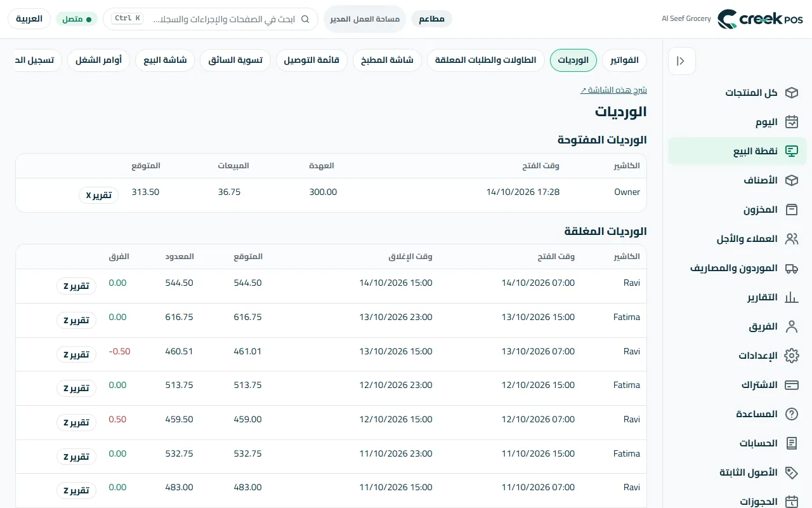Click the point of sale monitor icon
Viewport: 812px width, 508px height.
791,151
